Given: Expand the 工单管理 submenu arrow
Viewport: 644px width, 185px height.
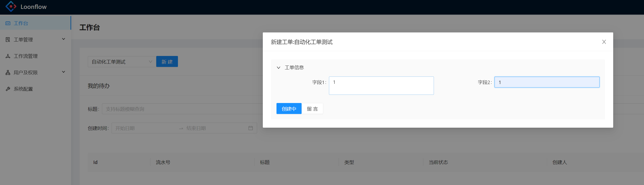Looking at the screenshot, I should click(63, 39).
